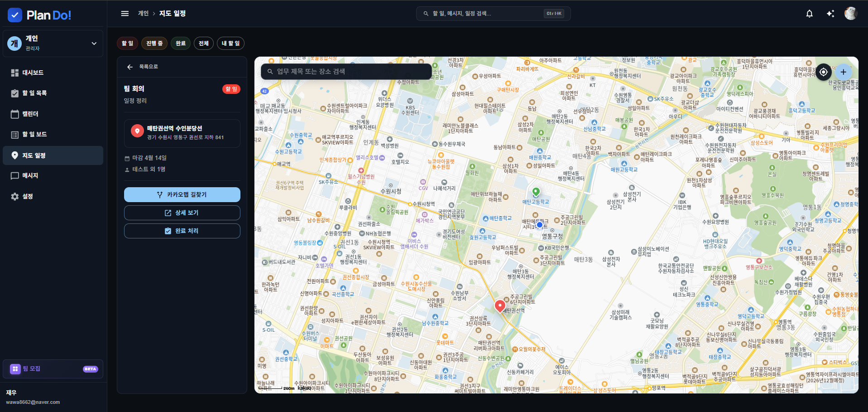Click the red pin at 매탄권선역
This screenshot has height=412, width=868.
point(499,306)
